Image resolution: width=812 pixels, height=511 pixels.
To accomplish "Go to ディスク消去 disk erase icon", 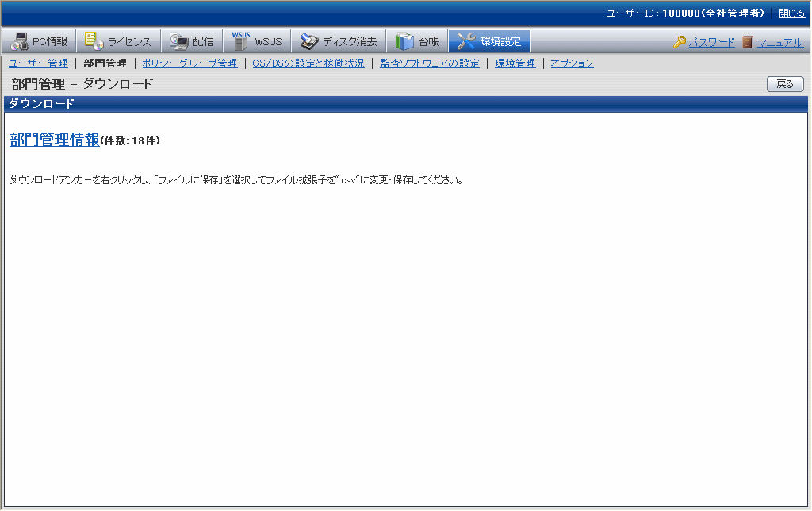I will click(x=339, y=41).
